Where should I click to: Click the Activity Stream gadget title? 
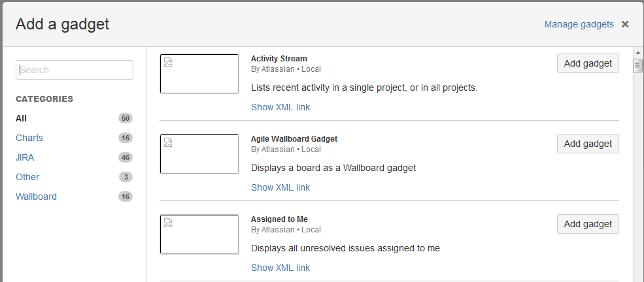279,58
